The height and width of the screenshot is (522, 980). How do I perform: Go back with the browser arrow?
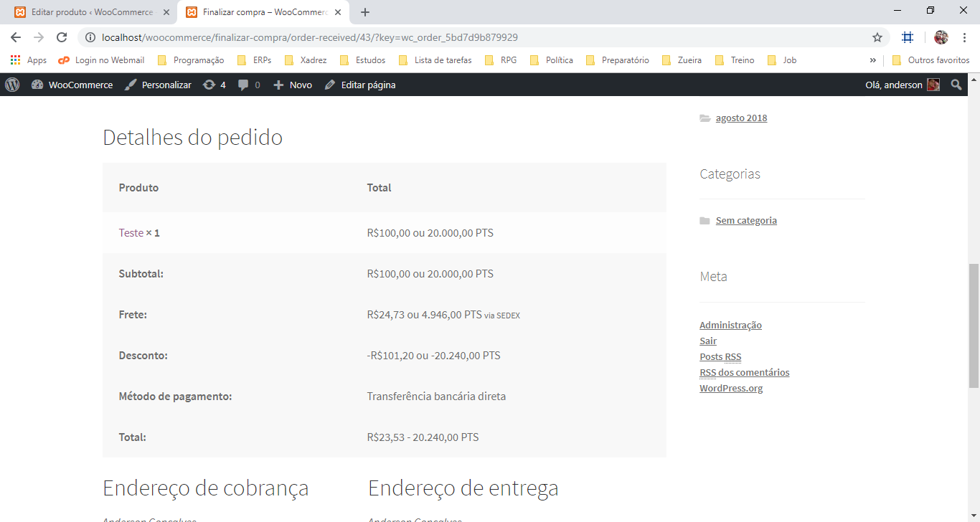pyautogui.click(x=16, y=37)
